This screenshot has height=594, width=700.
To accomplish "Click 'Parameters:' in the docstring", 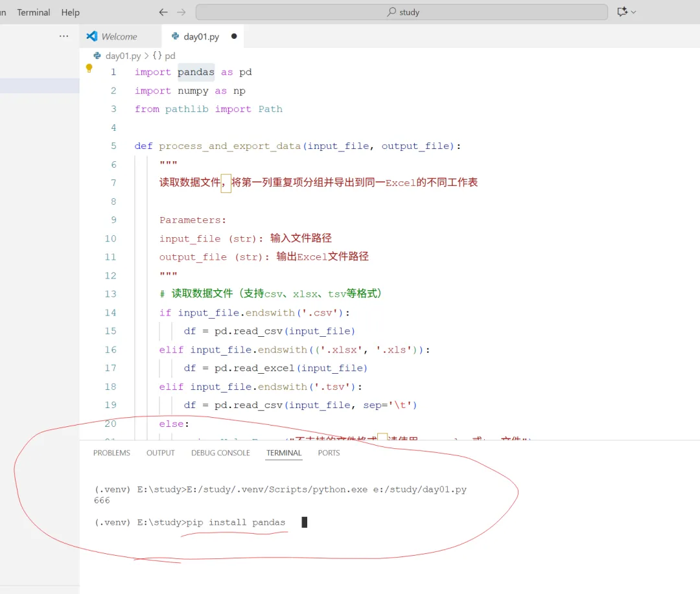I will click(x=193, y=220).
